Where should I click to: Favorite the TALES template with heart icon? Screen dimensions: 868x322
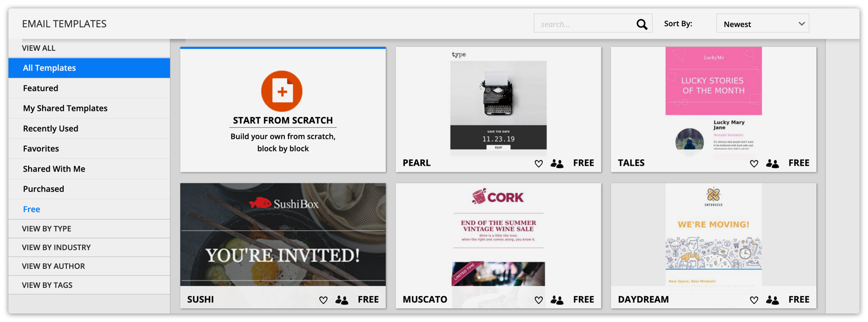coord(754,164)
